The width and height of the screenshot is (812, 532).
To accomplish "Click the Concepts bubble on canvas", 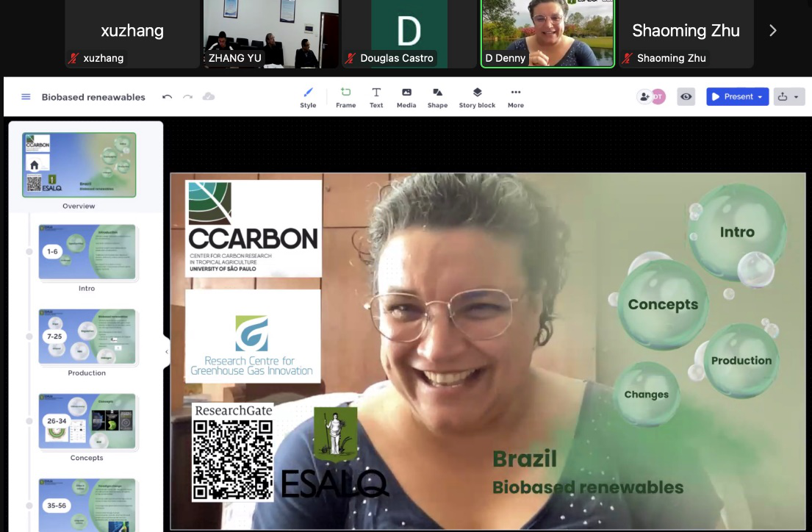I will point(663,305).
